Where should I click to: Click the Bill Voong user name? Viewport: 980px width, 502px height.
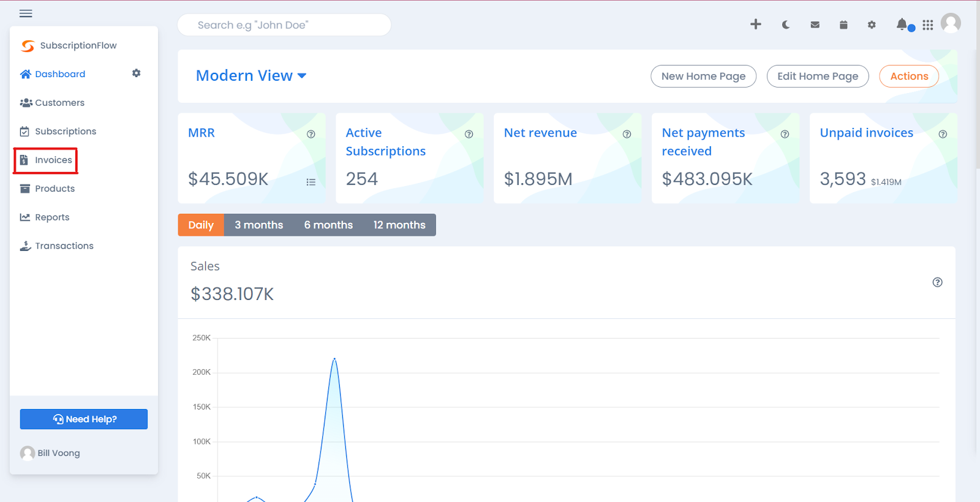59,453
